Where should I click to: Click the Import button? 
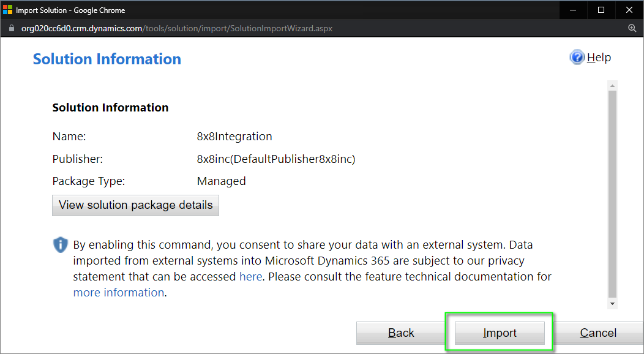coord(500,333)
